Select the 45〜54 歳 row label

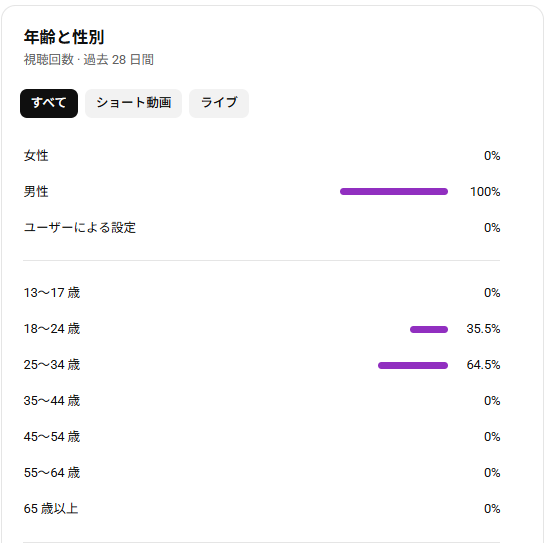(52, 437)
